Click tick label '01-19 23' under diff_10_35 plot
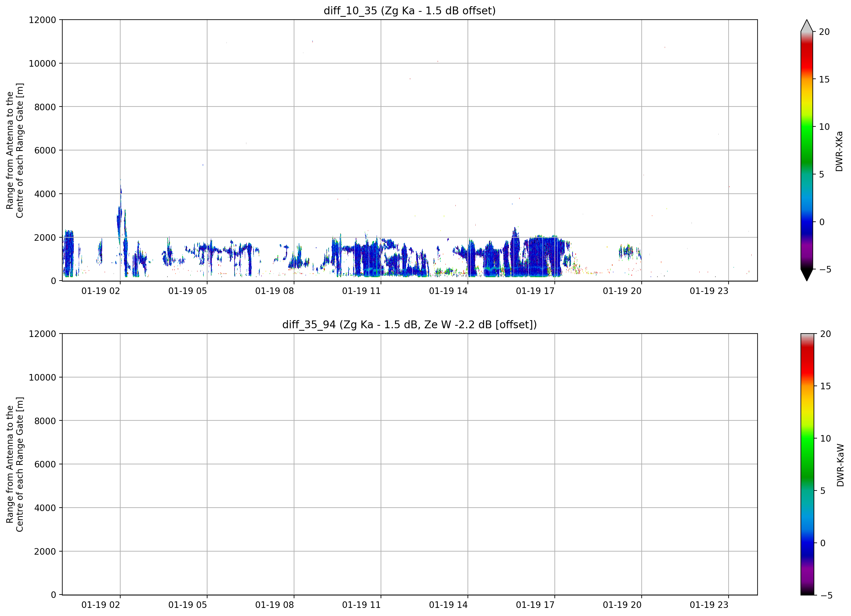Viewport: 851px width, 616px height. 709,291
